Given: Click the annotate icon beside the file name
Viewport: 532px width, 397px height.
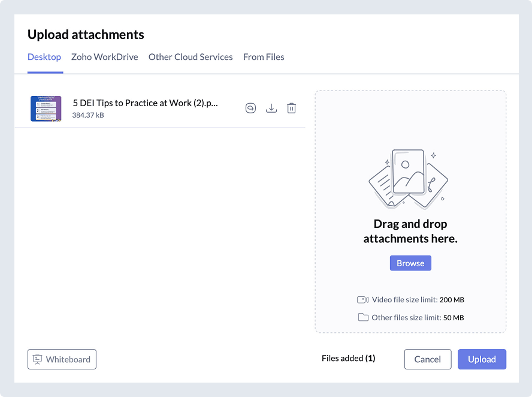Looking at the screenshot, I should (x=250, y=108).
